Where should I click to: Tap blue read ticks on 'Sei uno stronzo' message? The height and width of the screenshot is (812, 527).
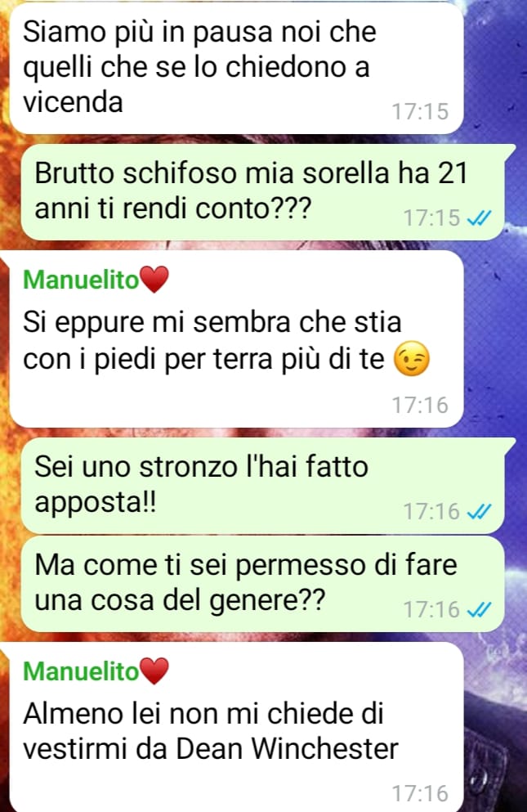pos(479,512)
